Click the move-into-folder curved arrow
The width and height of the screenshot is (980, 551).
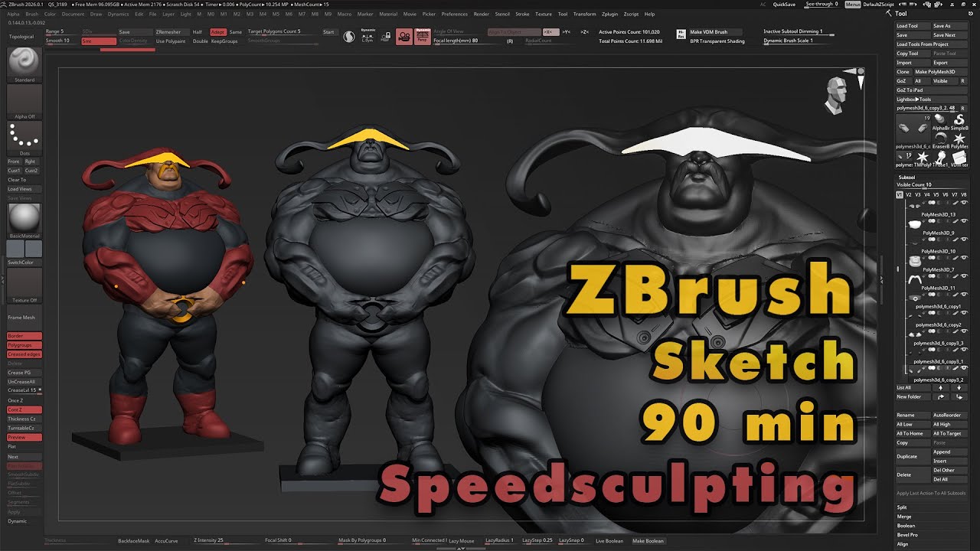959,397
